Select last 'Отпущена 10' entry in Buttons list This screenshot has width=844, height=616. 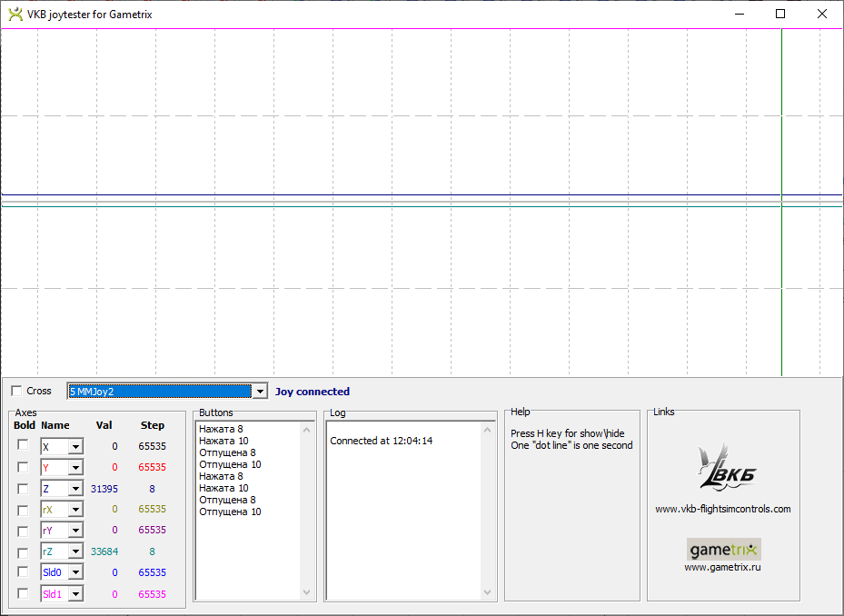click(x=230, y=512)
